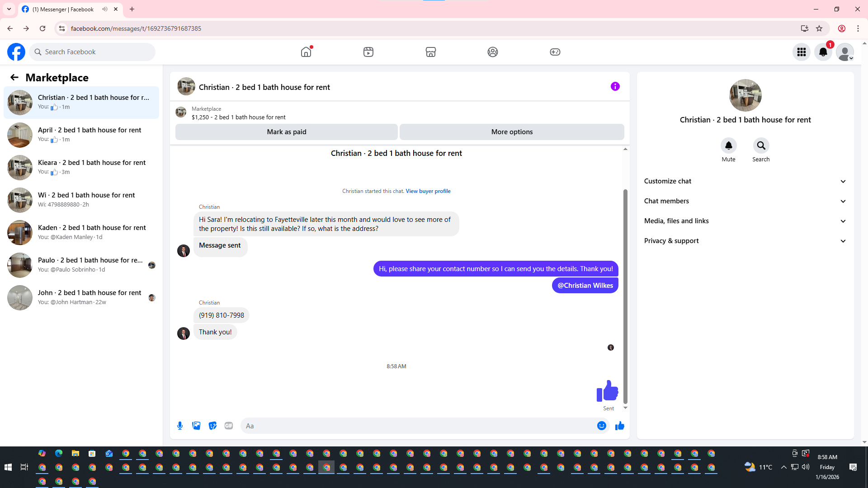Open View buyer profile link
Image resolution: width=868 pixels, height=488 pixels.
(428, 191)
